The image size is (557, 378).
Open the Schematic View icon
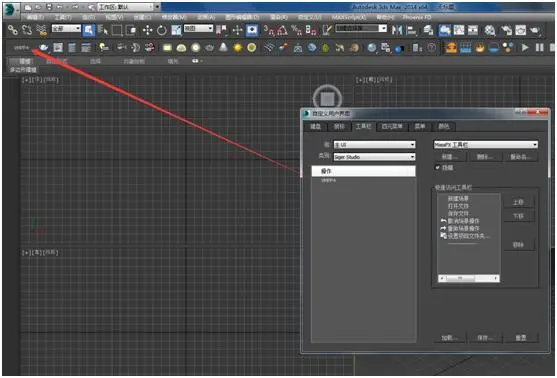coord(473,30)
